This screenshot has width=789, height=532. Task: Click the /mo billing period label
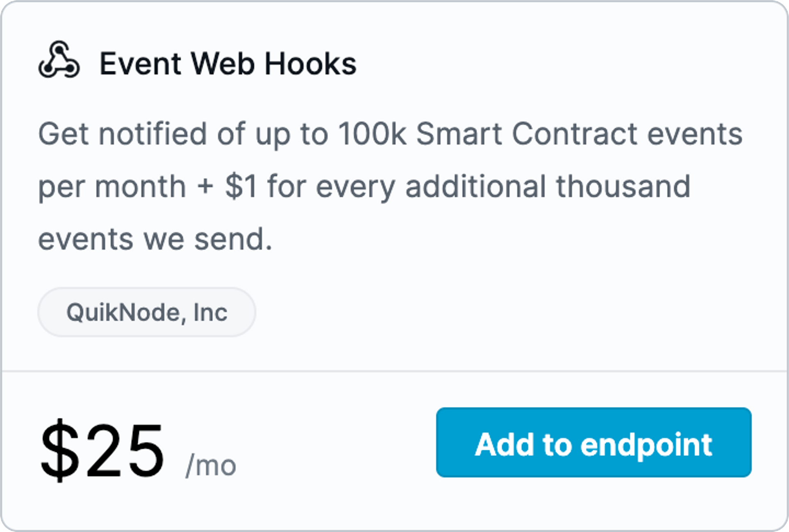click(211, 465)
